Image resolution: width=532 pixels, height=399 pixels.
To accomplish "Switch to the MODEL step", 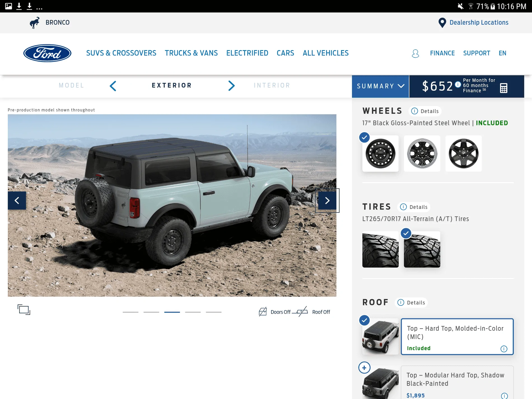I will tap(71, 85).
